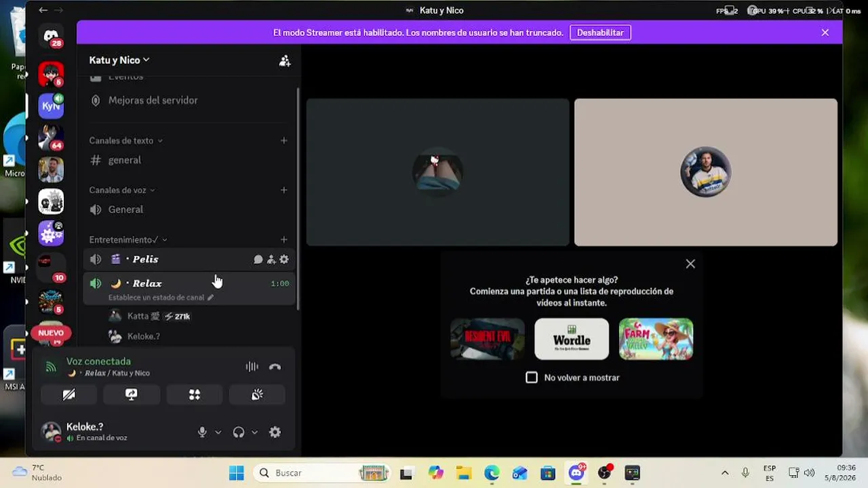Dismiss the Streamer mode banner
The image size is (868, 488).
pos(825,33)
